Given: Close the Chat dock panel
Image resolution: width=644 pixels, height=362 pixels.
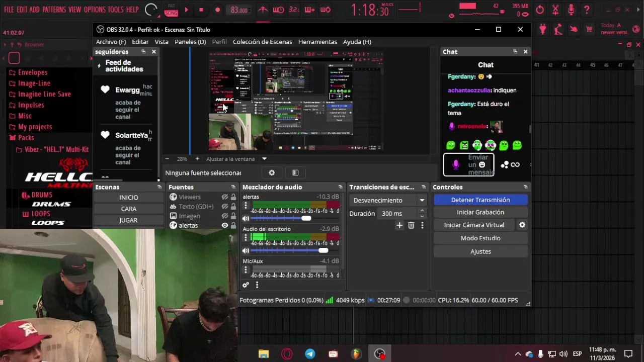Looking at the screenshot, I should click(525, 52).
